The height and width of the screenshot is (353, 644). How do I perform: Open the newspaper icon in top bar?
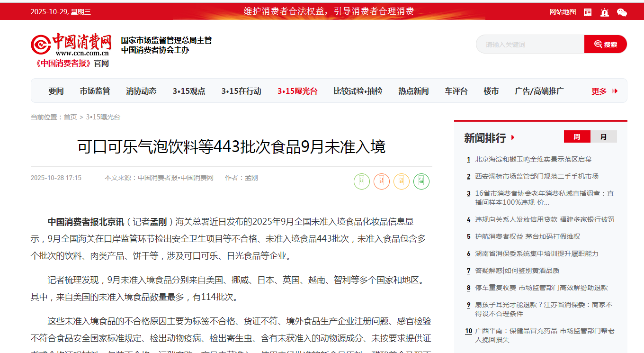[588, 12]
